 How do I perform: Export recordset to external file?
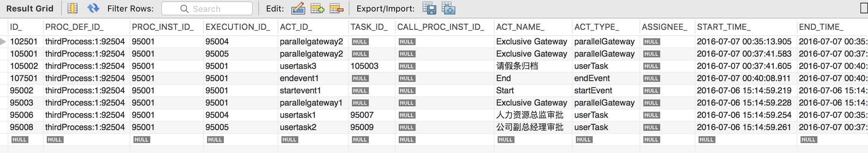pos(429,8)
